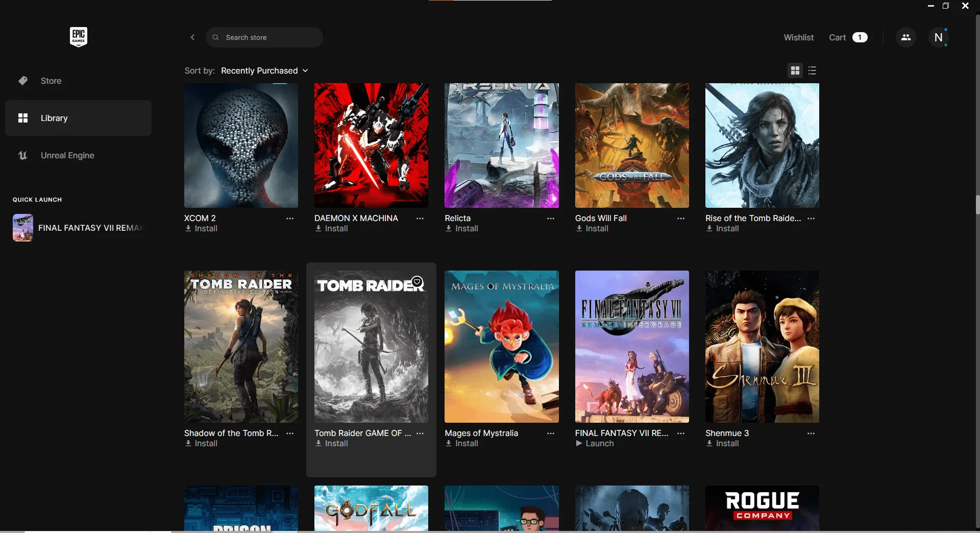Open the Store tab in sidebar
This screenshot has height=533, width=980.
pyautogui.click(x=78, y=81)
